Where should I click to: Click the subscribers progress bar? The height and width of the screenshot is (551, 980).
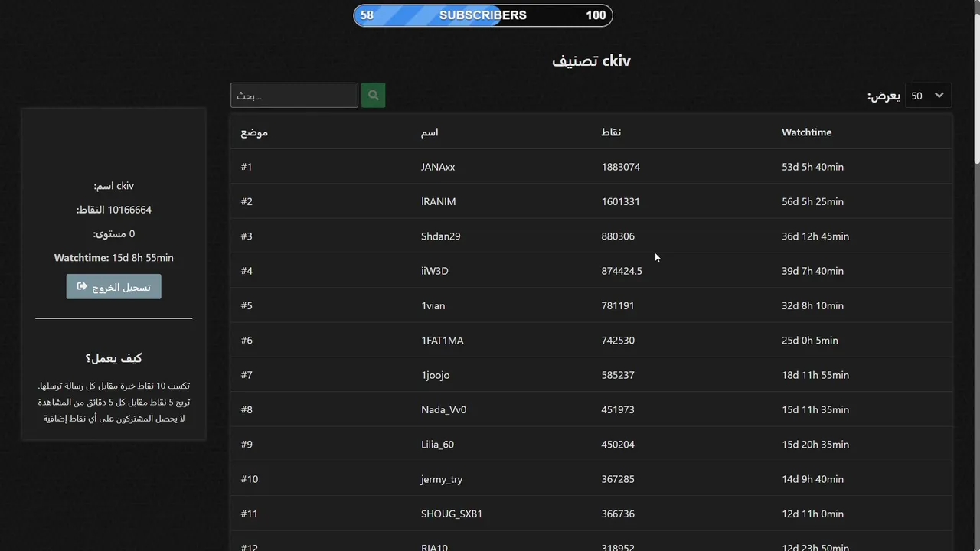tap(483, 15)
